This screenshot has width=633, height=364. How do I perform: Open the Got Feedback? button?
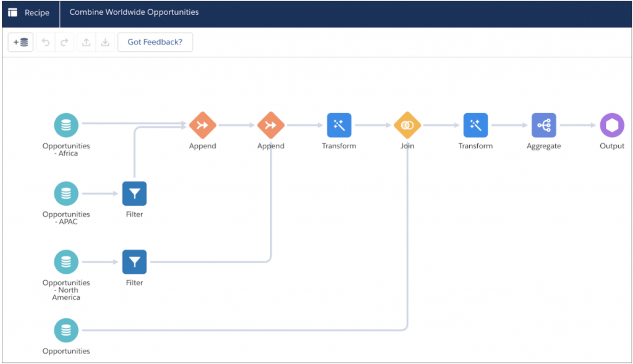pos(155,42)
